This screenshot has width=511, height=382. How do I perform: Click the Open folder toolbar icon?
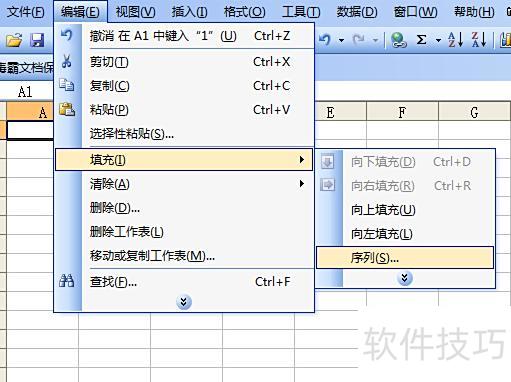coord(14,40)
